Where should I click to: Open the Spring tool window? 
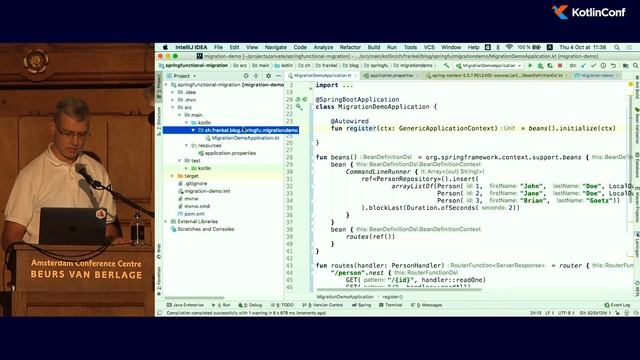coord(362,305)
